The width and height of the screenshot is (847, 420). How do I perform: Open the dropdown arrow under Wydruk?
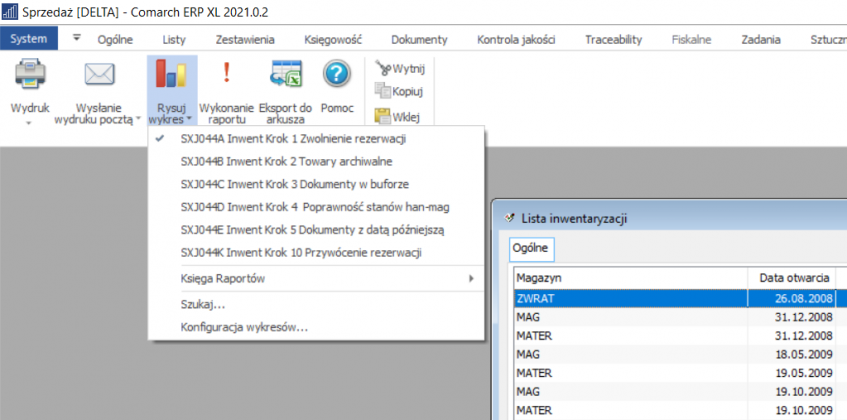29,123
